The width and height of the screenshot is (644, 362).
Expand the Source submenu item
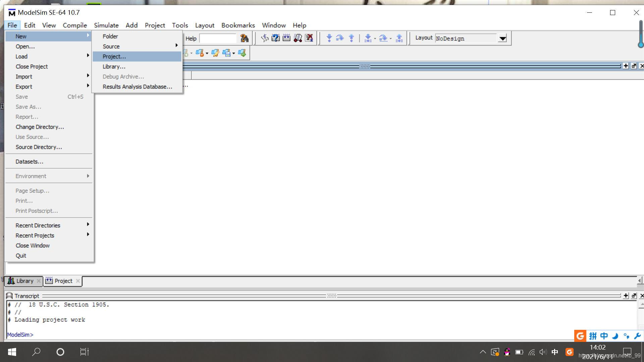[x=111, y=46]
